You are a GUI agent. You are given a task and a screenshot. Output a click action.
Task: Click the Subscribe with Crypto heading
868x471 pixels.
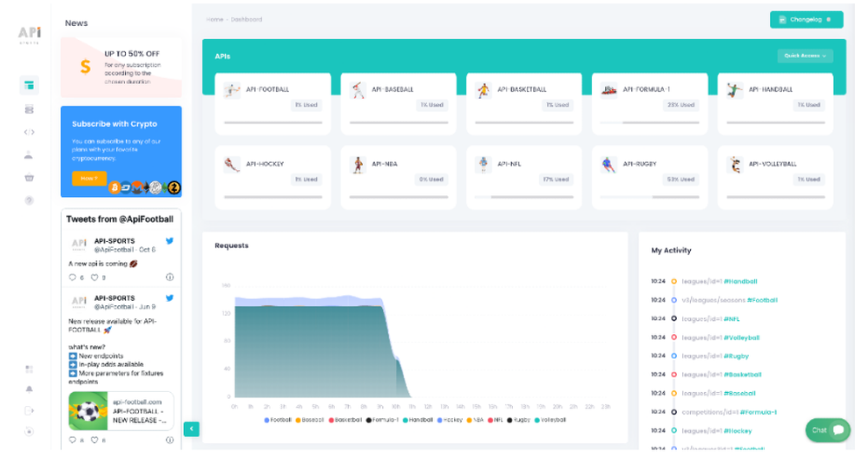tap(115, 124)
